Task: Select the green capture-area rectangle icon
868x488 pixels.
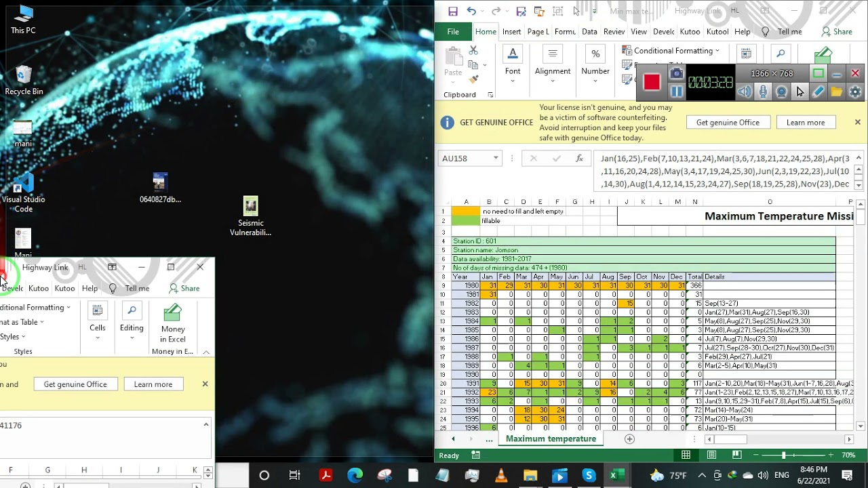Action: pyautogui.click(x=818, y=73)
